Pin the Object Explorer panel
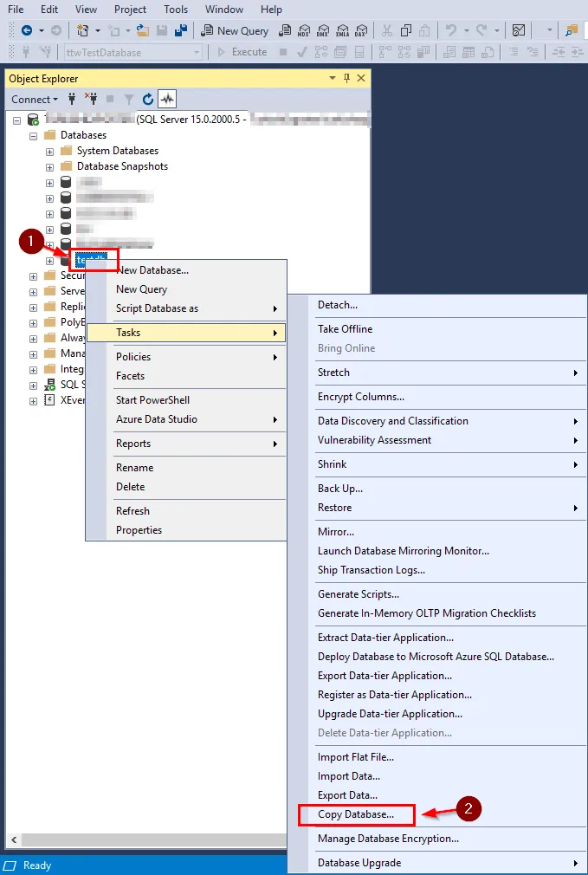 tap(346, 78)
